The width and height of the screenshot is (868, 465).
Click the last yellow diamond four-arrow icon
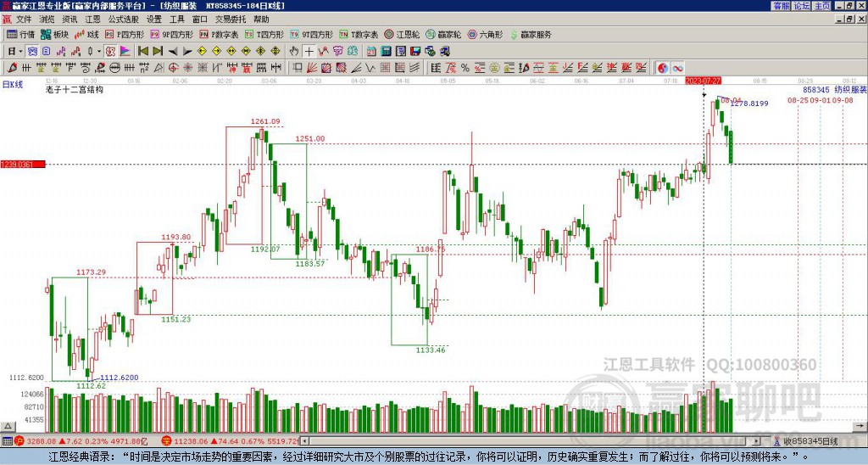coord(275,51)
